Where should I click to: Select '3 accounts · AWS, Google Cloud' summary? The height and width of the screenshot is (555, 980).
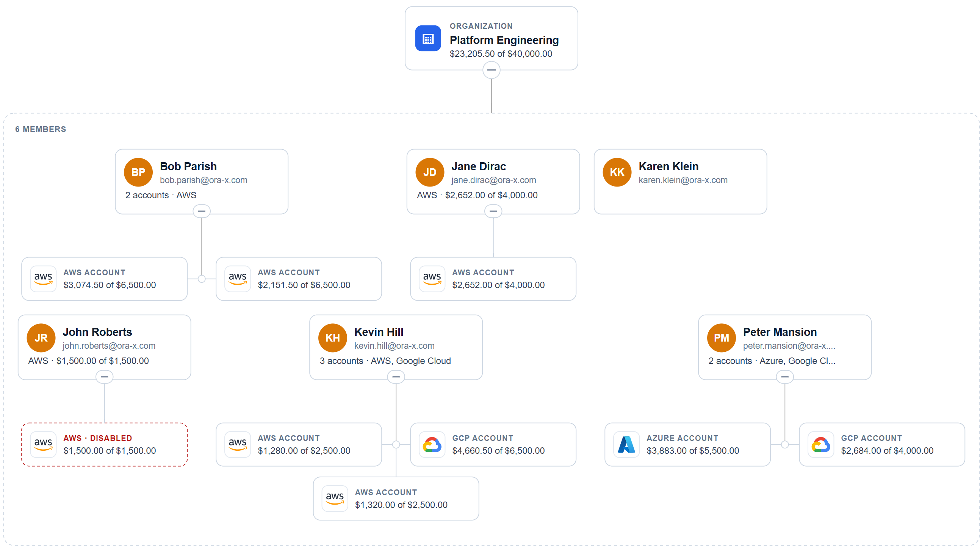pos(385,361)
